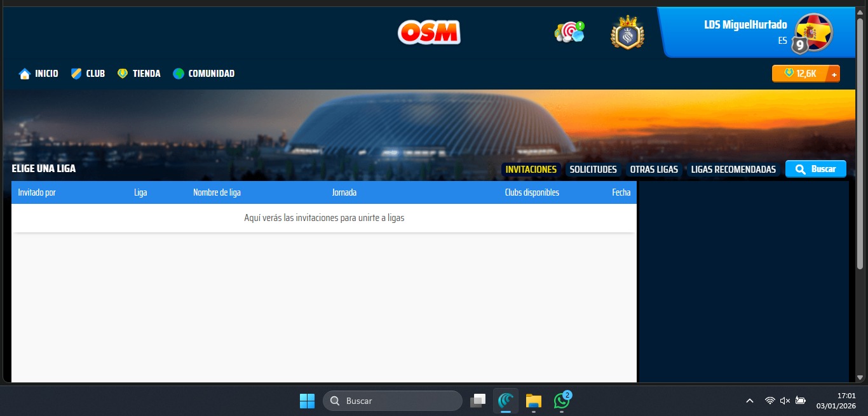Open the objectives target icon
The width and height of the screenshot is (868, 416).
point(569,32)
